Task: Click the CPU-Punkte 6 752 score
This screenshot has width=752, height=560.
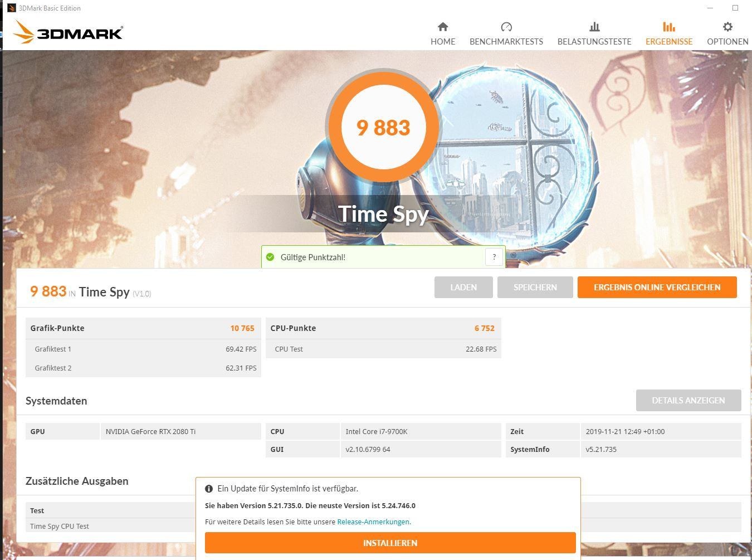Action: [485, 328]
